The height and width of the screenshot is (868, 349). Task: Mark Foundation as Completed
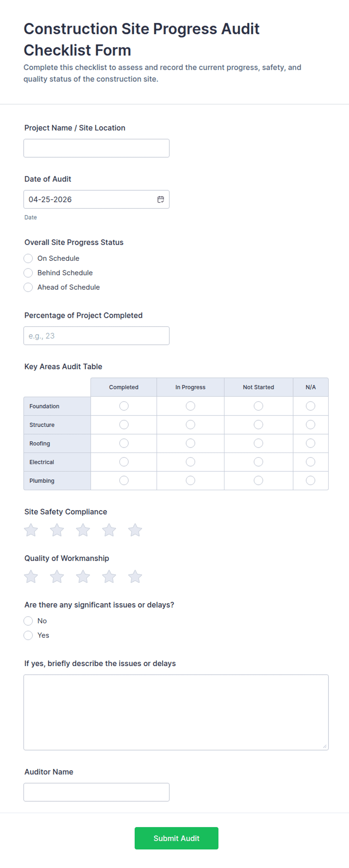coord(124,406)
